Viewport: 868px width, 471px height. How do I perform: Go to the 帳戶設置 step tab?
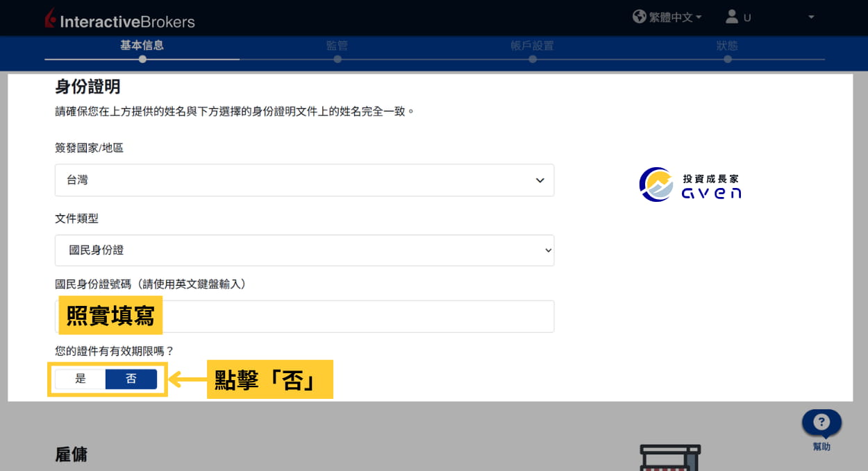coord(532,46)
